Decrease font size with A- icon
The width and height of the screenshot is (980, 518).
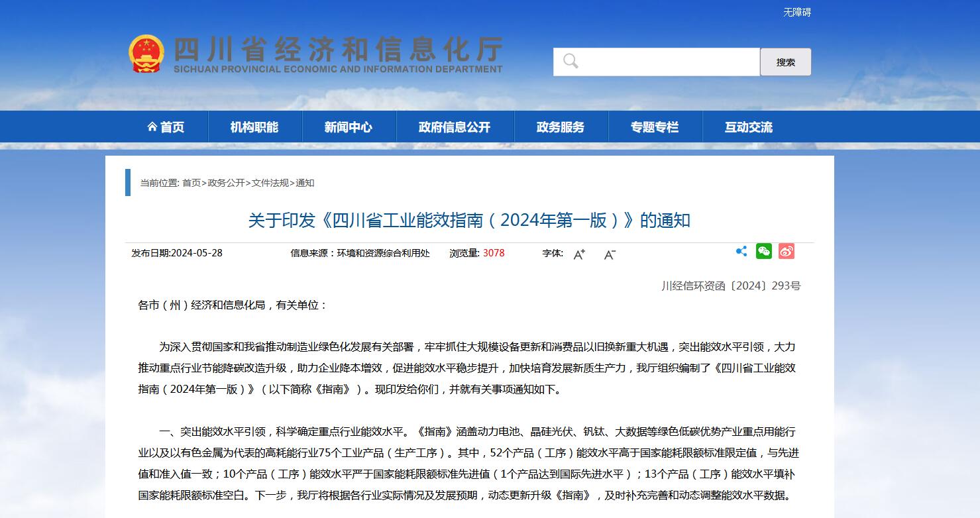(610, 254)
